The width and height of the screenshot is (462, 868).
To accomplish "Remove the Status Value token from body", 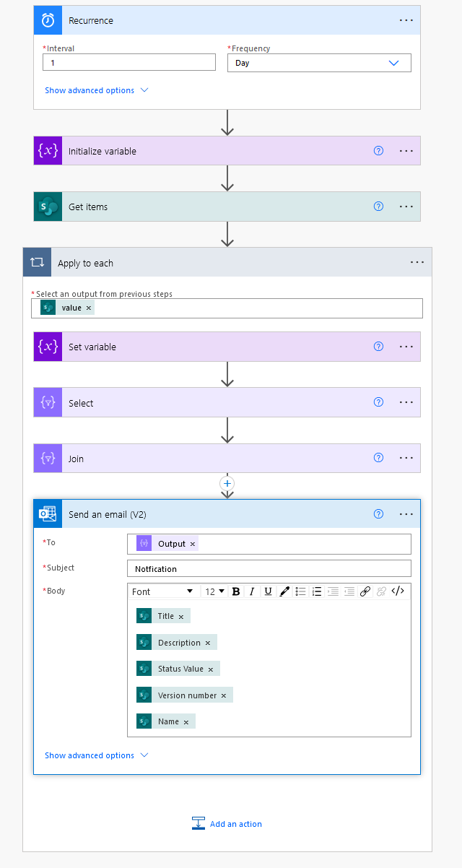I will click(x=211, y=669).
